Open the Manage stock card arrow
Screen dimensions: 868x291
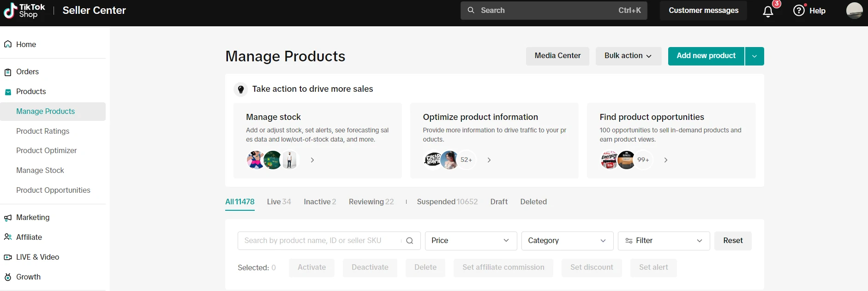tap(312, 160)
